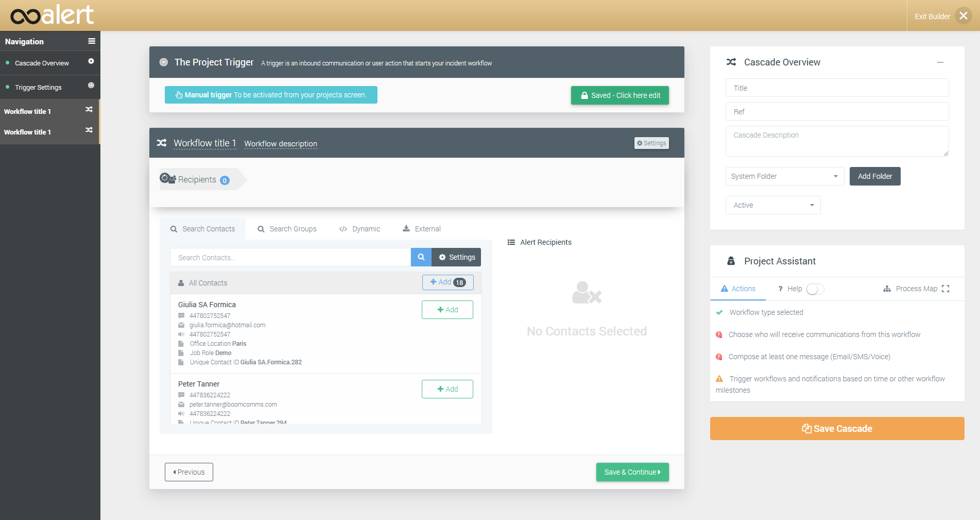Add Giulia SA Formica as recipient
Screen dimensions: 980x520
coord(447,310)
